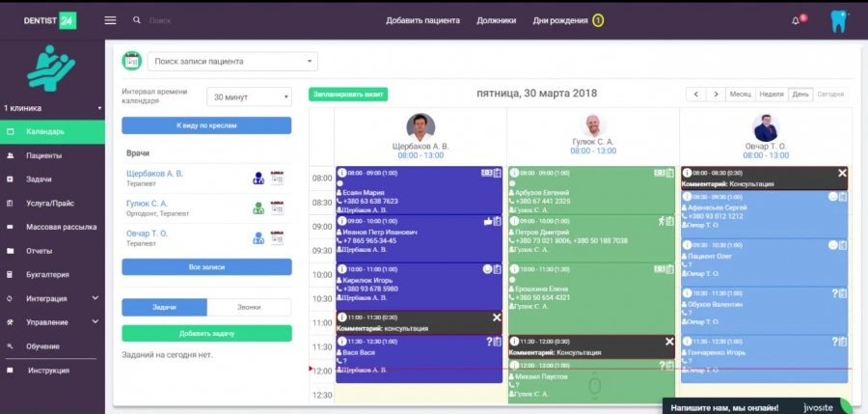Click the info icon on Есаян Мария appointment
Screen dimensions: 868x414
pos(341,173)
